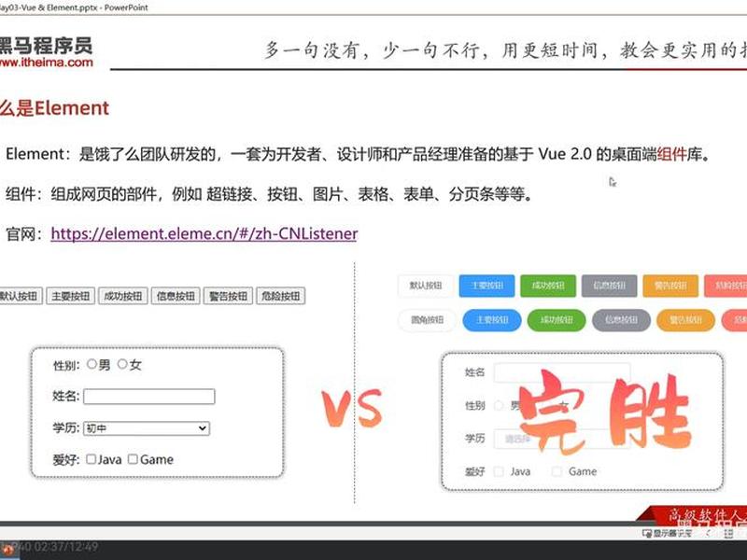Click the plain 危险按钮 in the left demo
The image size is (747, 560).
(x=281, y=296)
